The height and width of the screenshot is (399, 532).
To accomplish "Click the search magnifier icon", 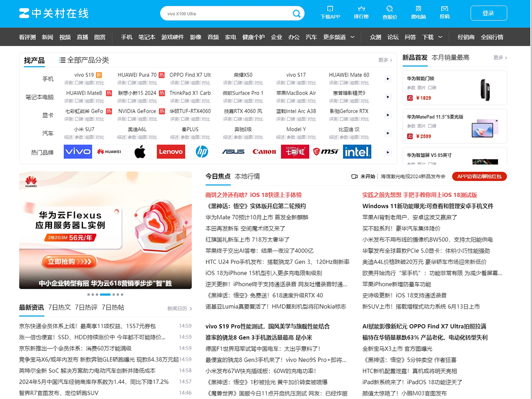I will point(296,14).
